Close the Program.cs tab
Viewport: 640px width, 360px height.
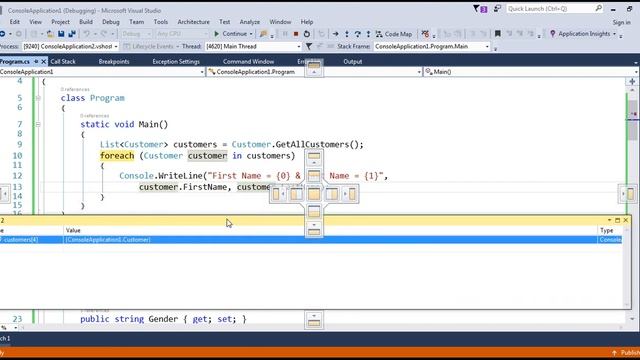43,62
